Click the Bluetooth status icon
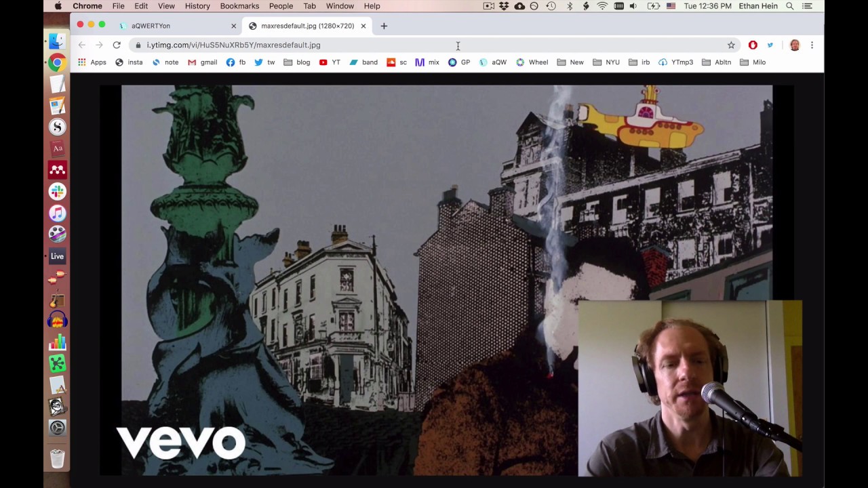868x488 pixels. click(570, 6)
